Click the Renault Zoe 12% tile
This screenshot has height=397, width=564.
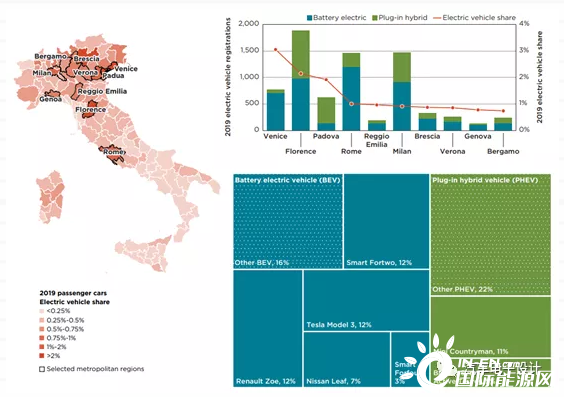(x=268, y=329)
